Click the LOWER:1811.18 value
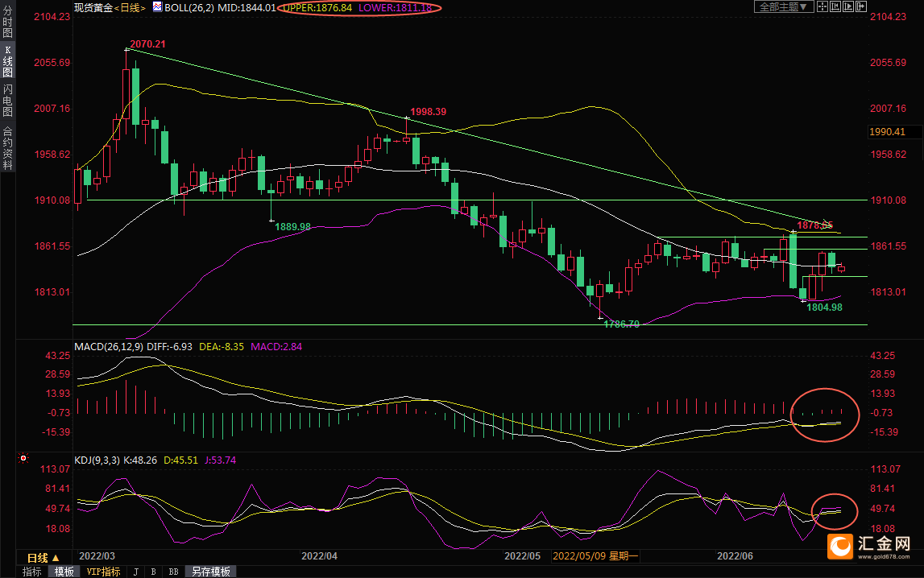The height and width of the screenshot is (578, 924). pyautogui.click(x=395, y=8)
